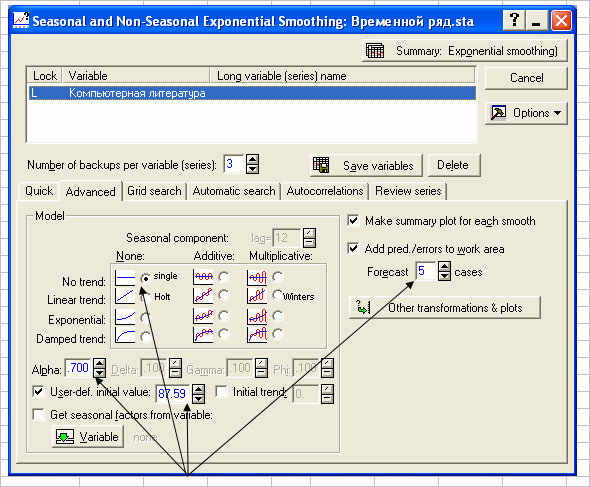This screenshot has width=590, height=487.
Task: Open the Automatic search tab
Action: click(x=234, y=191)
